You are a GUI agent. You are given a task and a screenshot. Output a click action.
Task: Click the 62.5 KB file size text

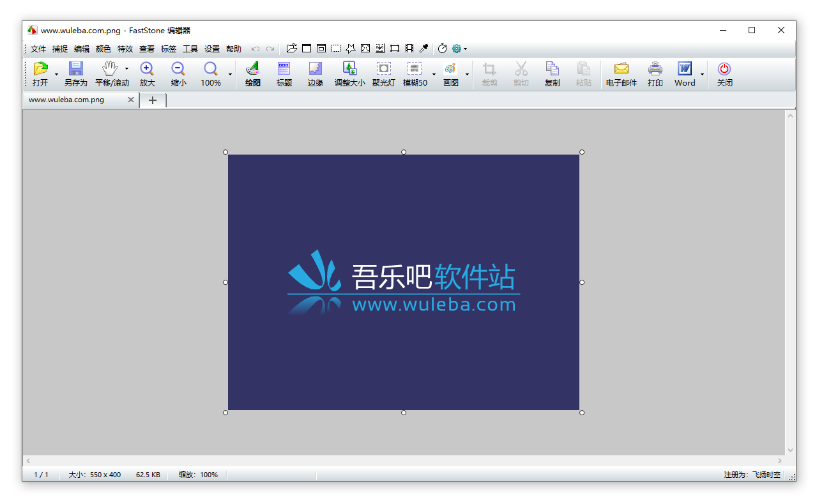pos(148,475)
